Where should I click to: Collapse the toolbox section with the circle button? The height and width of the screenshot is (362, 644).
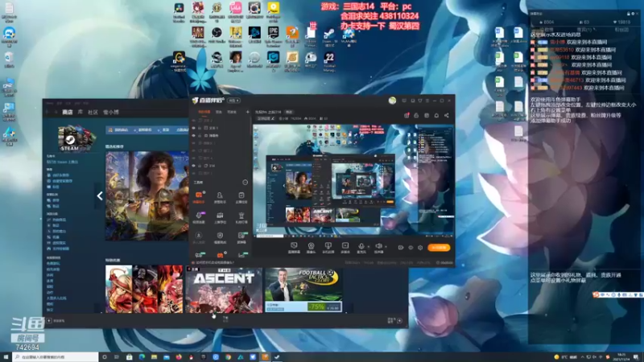coord(246,183)
